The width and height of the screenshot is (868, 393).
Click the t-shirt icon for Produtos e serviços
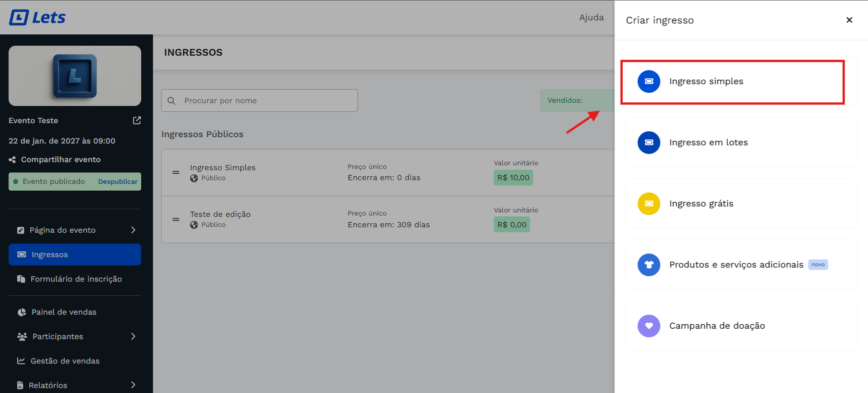coord(649,265)
